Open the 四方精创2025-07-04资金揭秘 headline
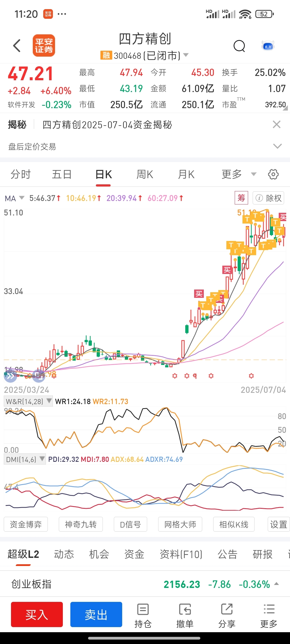Screen dimensions: 290x644 [107, 125]
